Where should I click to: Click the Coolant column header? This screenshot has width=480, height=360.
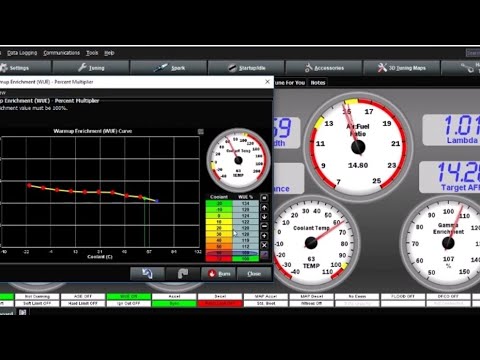coord(219,197)
